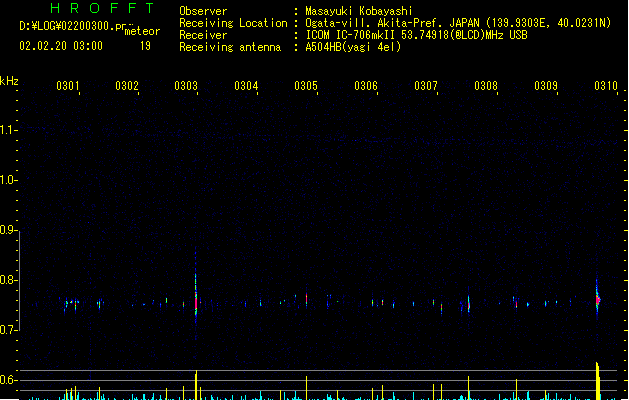Click the 0306 time marker
The width and height of the screenshot is (629, 400).
tap(366, 86)
